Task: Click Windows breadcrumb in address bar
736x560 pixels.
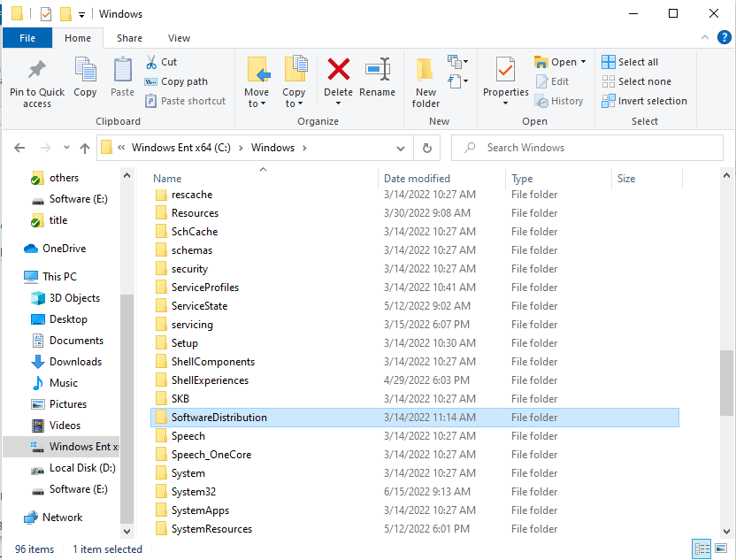Action: point(272,148)
